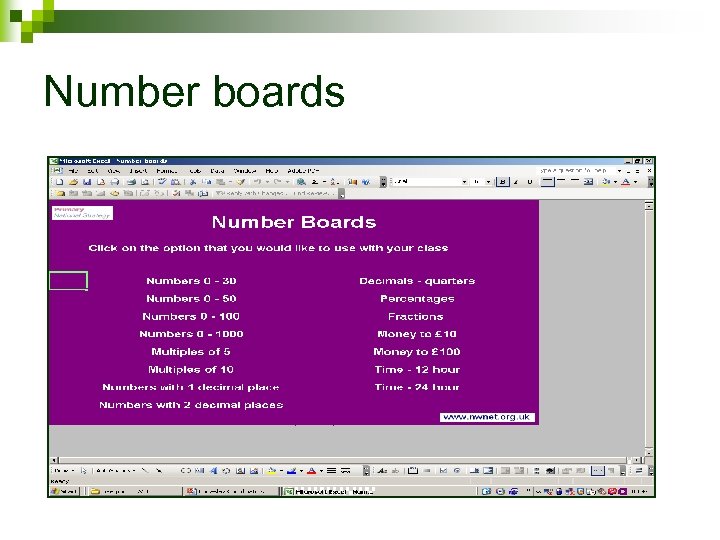Click the New workbook icon
The height and width of the screenshot is (540, 720).
(x=60, y=182)
